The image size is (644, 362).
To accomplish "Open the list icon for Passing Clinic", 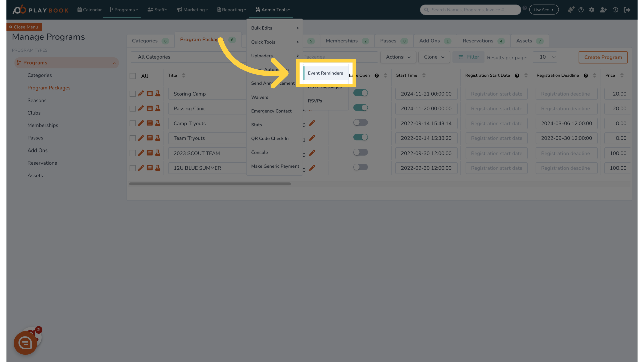I will (x=150, y=108).
